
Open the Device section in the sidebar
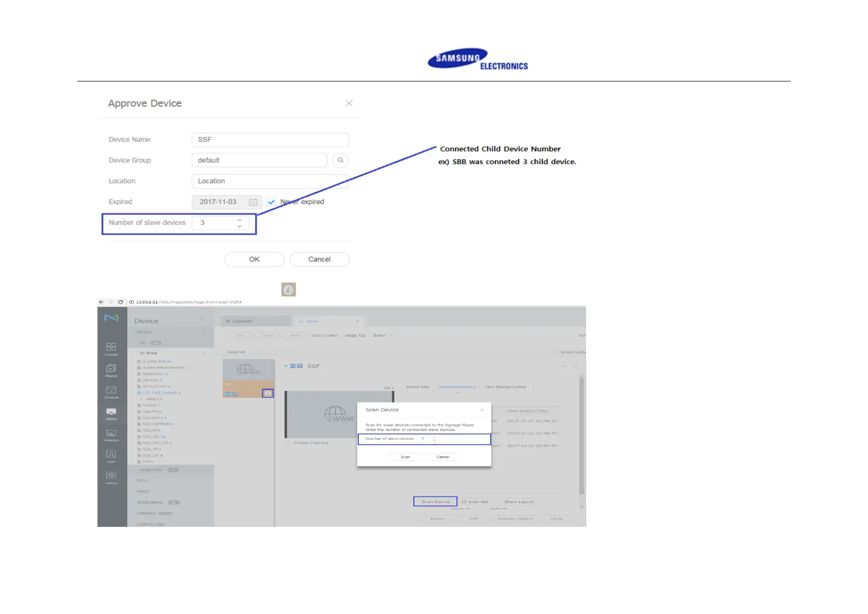(x=111, y=414)
